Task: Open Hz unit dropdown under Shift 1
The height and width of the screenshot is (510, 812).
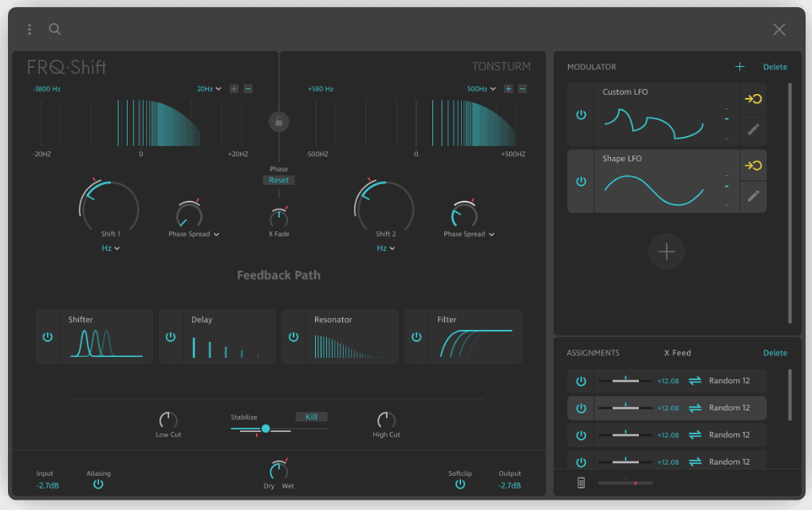Action: (110, 249)
